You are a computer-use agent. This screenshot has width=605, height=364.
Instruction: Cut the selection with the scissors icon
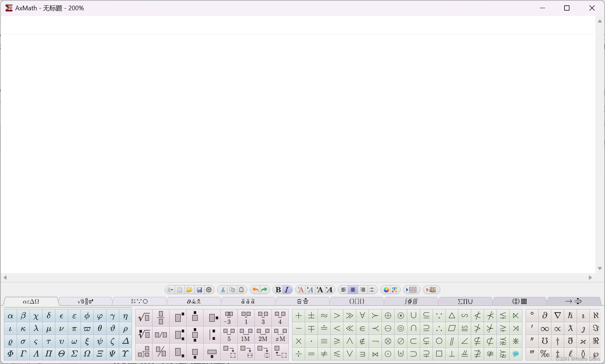(223, 290)
